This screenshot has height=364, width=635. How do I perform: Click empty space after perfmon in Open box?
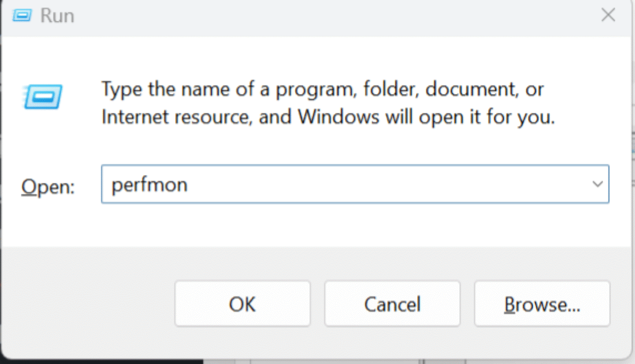[383, 184]
